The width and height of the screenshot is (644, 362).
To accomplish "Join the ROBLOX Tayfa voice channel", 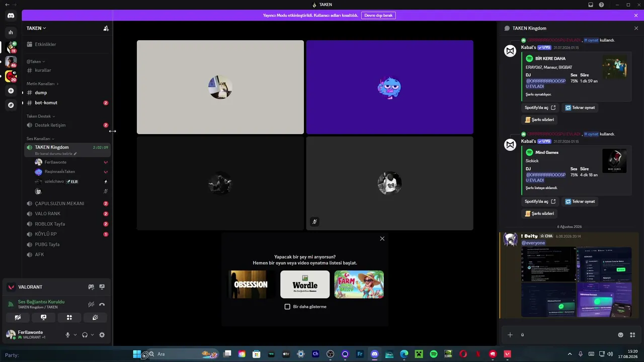I will pyautogui.click(x=67, y=224).
